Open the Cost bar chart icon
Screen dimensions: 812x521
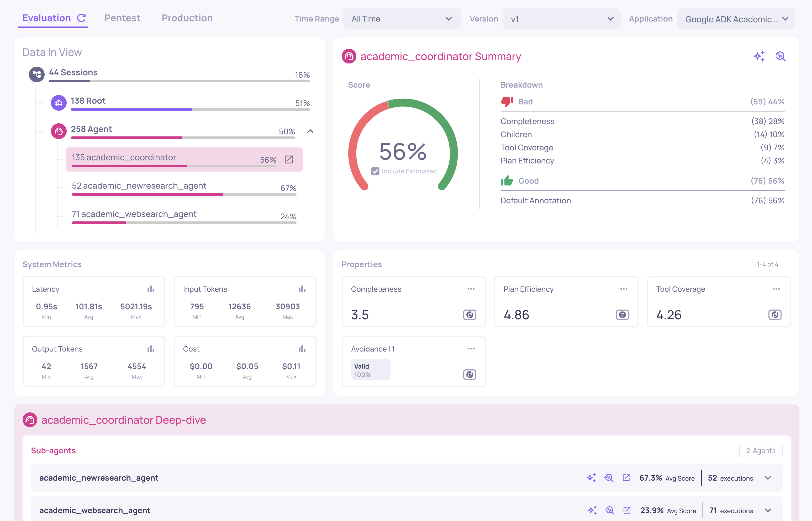coord(302,349)
